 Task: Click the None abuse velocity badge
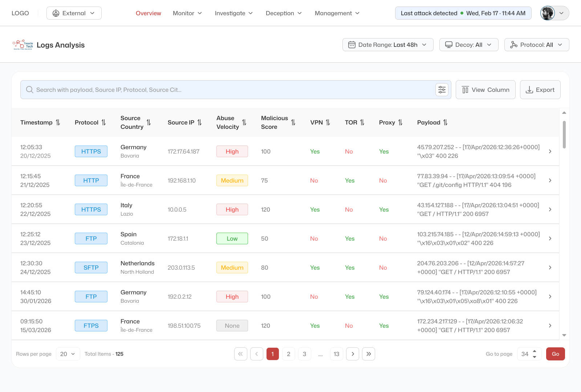coord(232,326)
